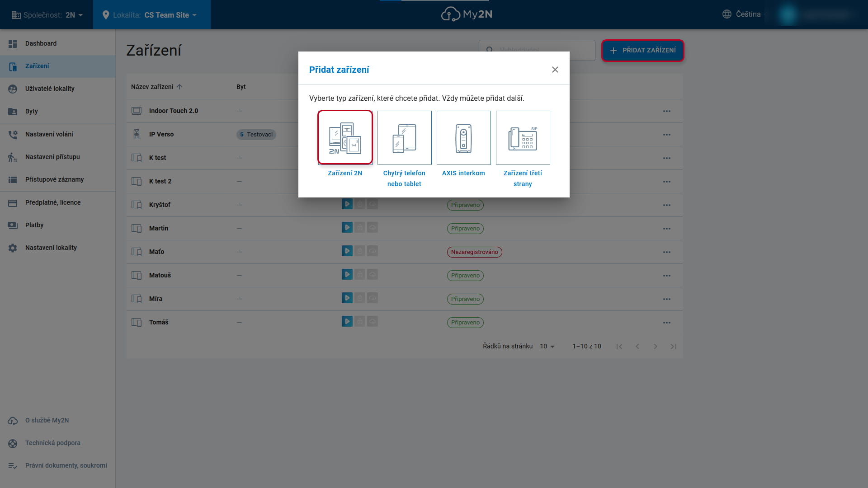Click the Testovací apartment chip for IP Verso
This screenshot has width=868, height=488.
tap(256, 135)
